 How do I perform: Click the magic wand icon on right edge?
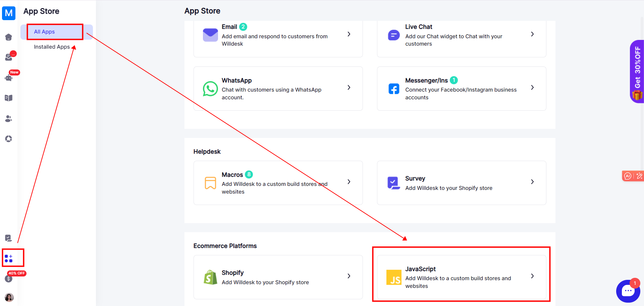[x=639, y=176]
